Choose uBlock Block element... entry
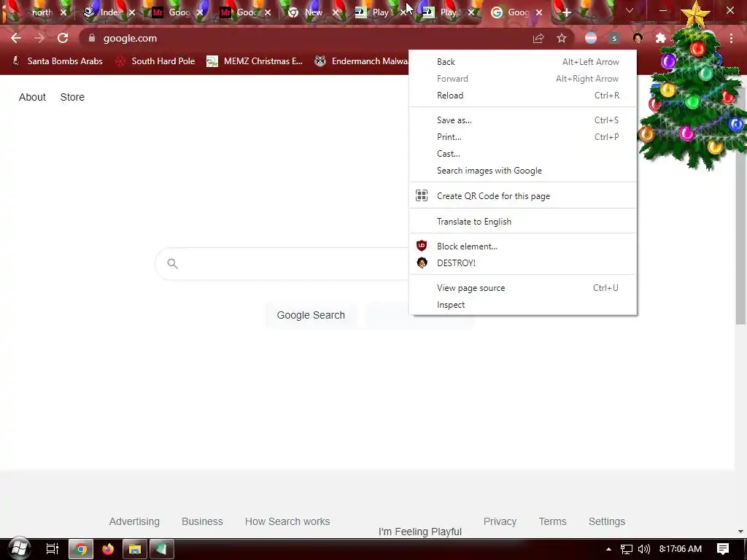This screenshot has height=560, width=747. pyautogui.click(x=522, y=246)
